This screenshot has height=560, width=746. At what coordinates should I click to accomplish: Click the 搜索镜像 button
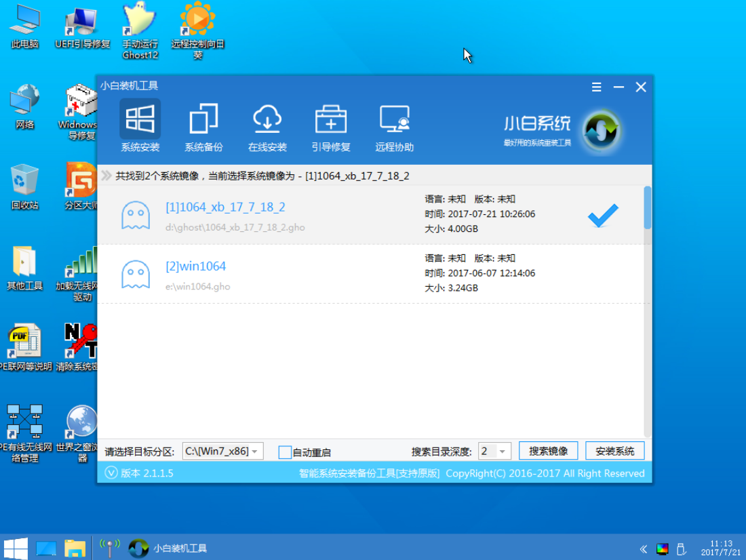[x=548, y=451]
